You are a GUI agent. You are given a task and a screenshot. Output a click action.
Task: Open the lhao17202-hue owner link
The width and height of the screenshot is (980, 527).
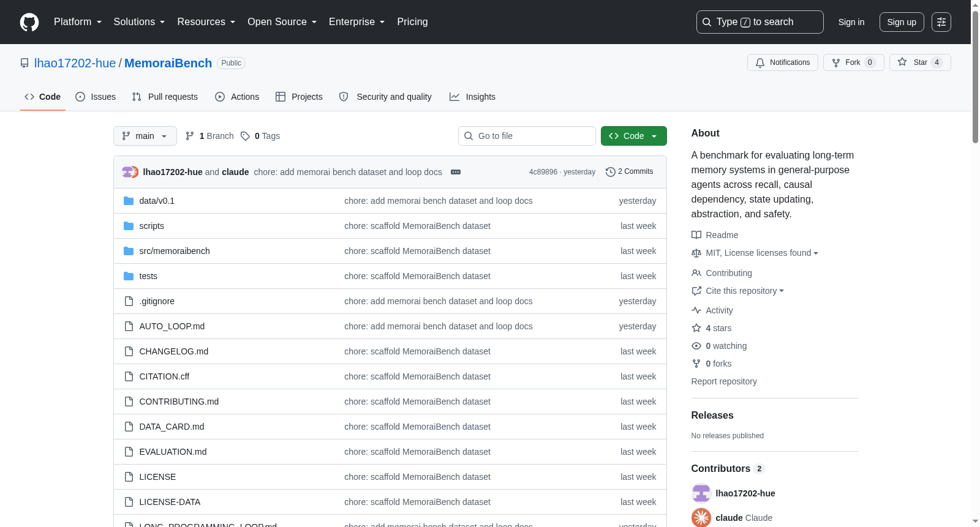[x=75, y=63]
